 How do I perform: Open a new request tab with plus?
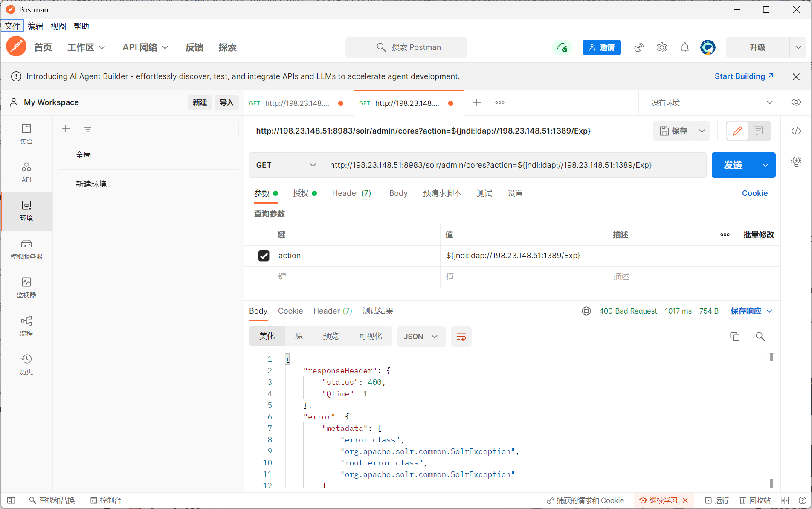[477, 102]
